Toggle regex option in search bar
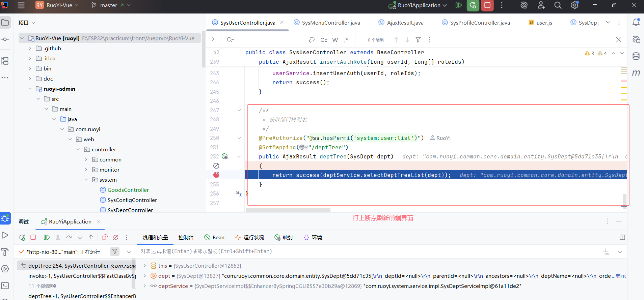The width and height of the screenshot is (644, 300). click(346, 40)
